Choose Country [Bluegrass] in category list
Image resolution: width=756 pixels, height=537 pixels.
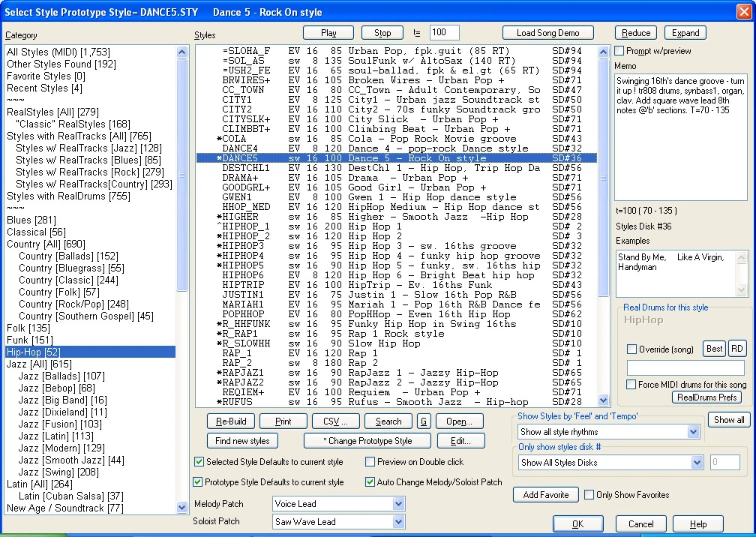(71, 268)
